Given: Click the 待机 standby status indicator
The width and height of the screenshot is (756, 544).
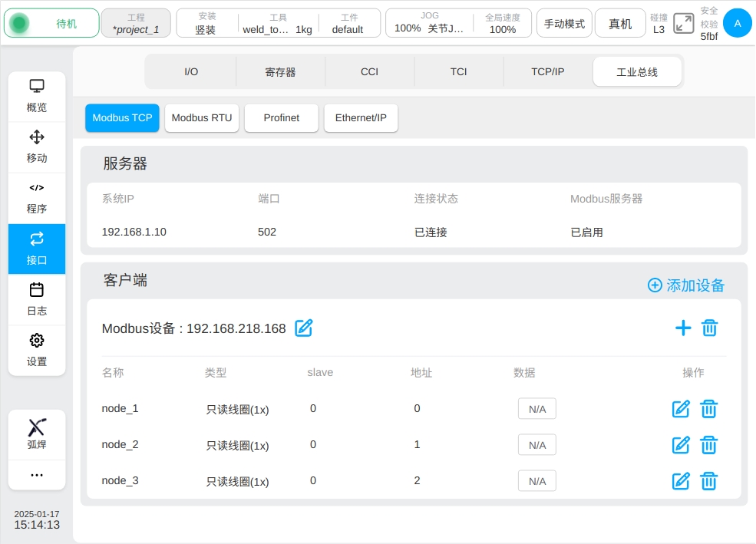Looking at the screenshot, I should [x=51, y=24].
